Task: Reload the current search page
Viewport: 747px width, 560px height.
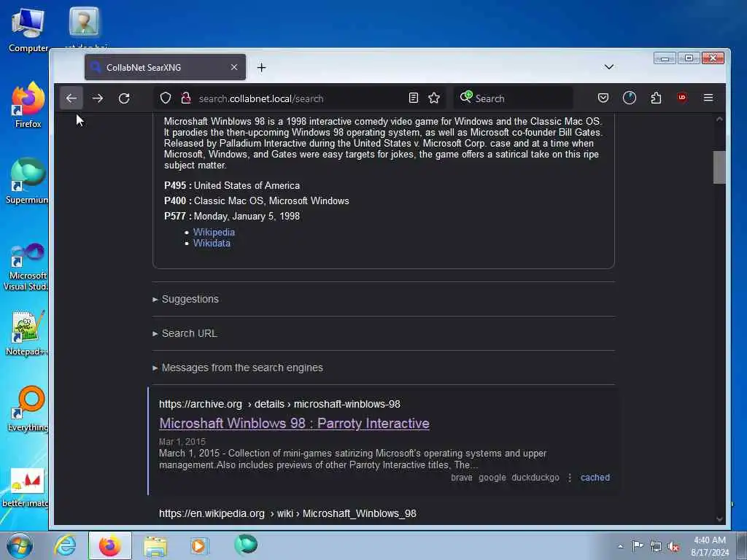Action: point(124,98)
